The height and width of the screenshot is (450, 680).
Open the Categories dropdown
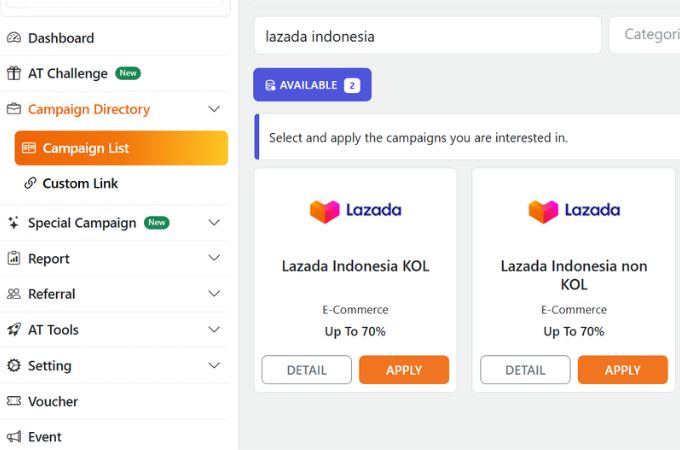coord(645,35)
